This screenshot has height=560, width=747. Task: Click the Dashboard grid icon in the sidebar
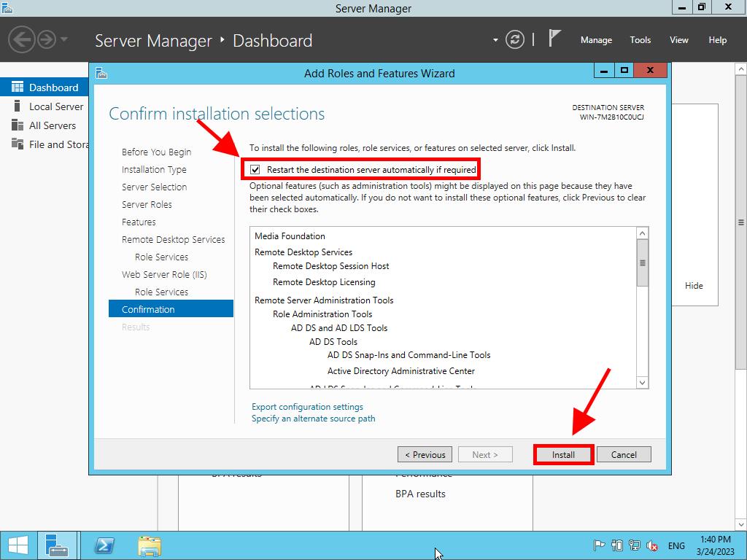pos(18,87)
